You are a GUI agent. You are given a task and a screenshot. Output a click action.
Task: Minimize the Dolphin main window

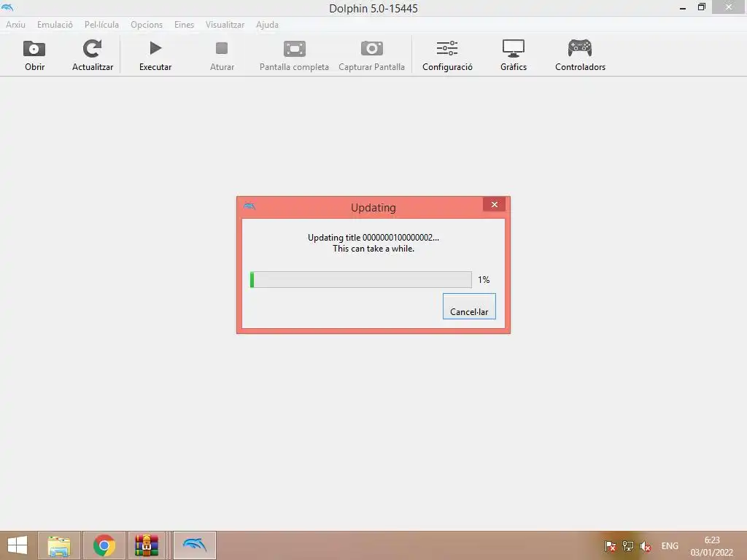pyautogui.click(x=683, y=7)
